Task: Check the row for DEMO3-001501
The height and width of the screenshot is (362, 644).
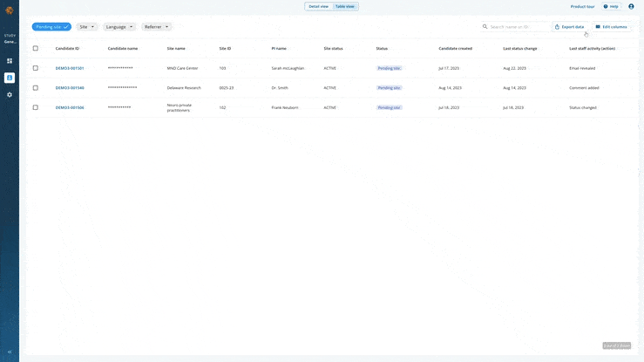Action: (x=36, y=68)
